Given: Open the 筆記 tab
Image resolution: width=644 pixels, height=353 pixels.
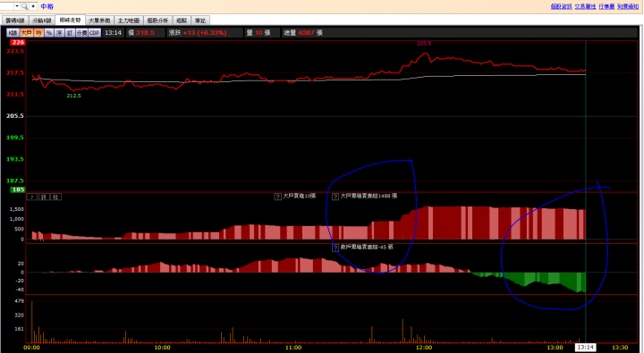Looking at the screenshot, I should 200,21.
